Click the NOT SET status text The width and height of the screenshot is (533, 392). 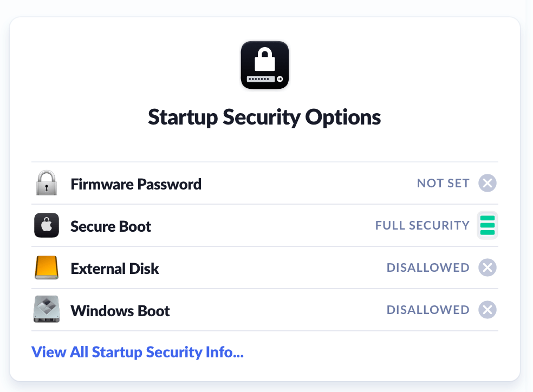pyautogui.click(x=443, y=184)
